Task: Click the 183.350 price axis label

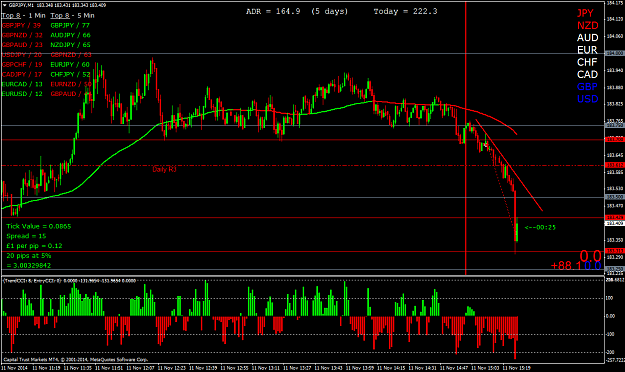Action: (x=615, y=240)
